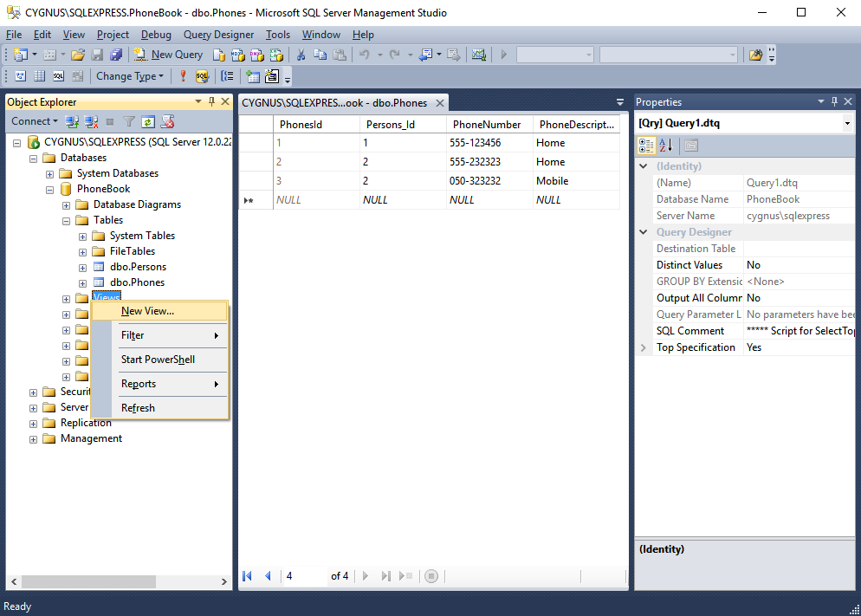Click the MDX query icon
Viewport: 861px width, 616px height.
237,55
